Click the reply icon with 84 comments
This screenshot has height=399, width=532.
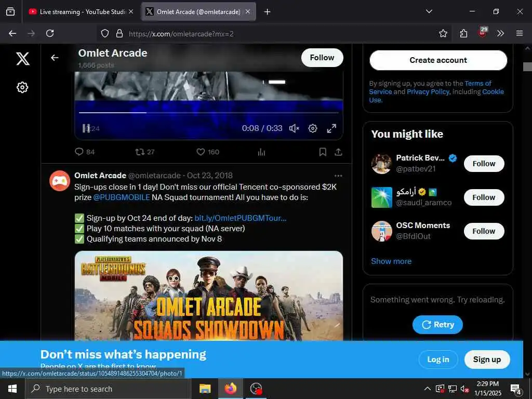tap(79, 152)
